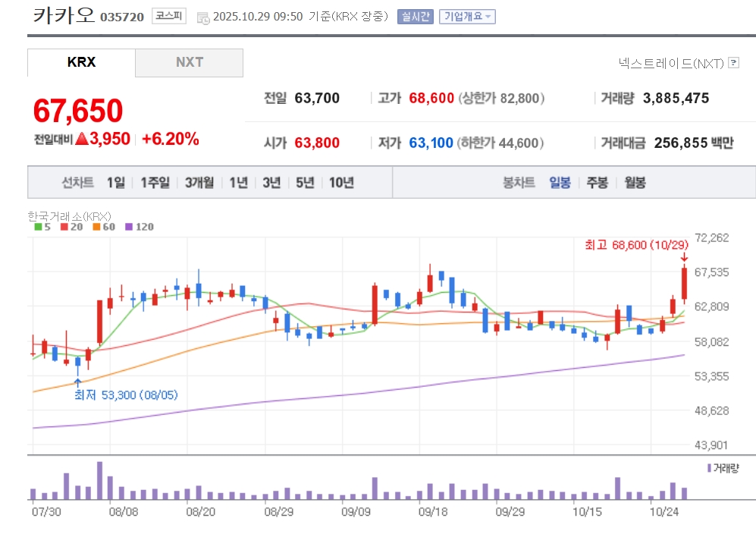The image size is (756, 534).
Task: Select the 5년 line chart period
Action: [305, 182]
